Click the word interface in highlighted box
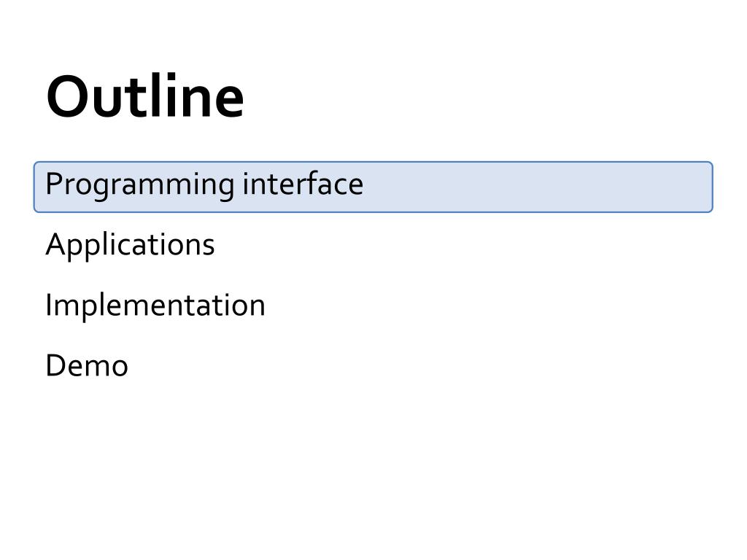The width and height of the screenshot is (747, 560). click(303, 184)
